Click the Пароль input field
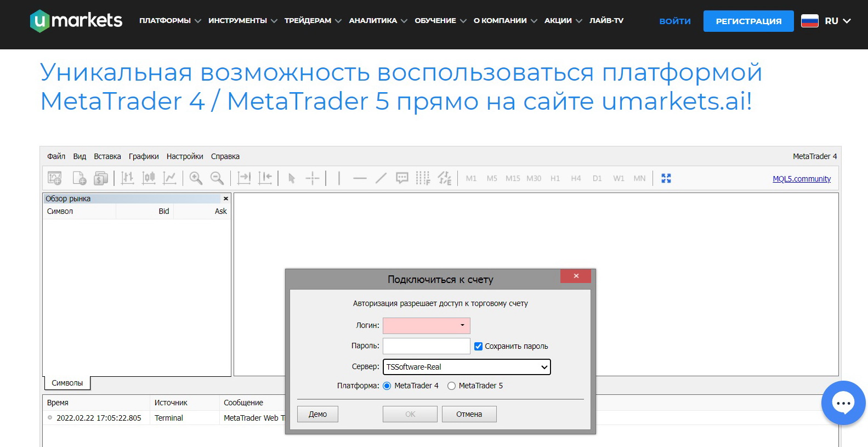 pos(427,346)
